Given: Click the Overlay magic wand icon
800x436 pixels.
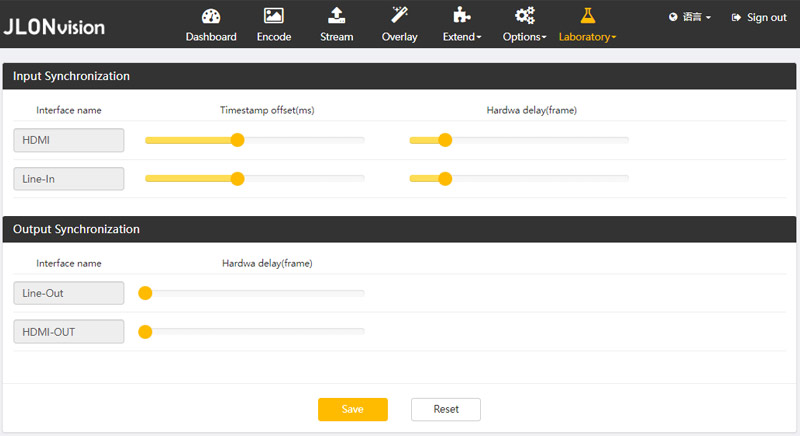Looking at the screenshot, I should (399, 15).
